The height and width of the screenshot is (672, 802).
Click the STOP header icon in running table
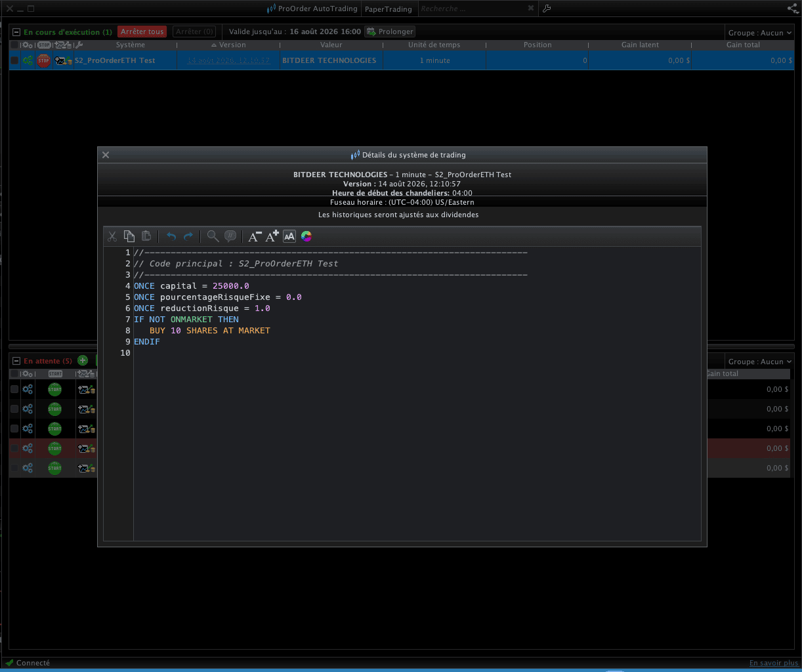[x=44, y=45]
